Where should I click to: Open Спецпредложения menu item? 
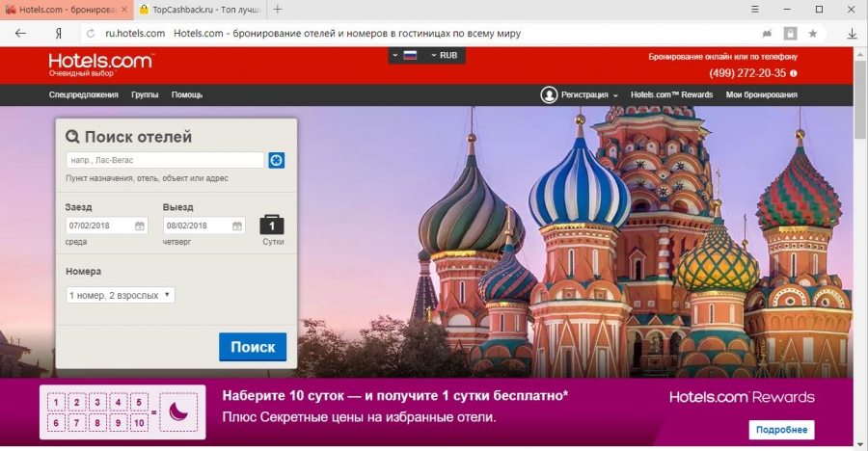(x=84, y=94)
